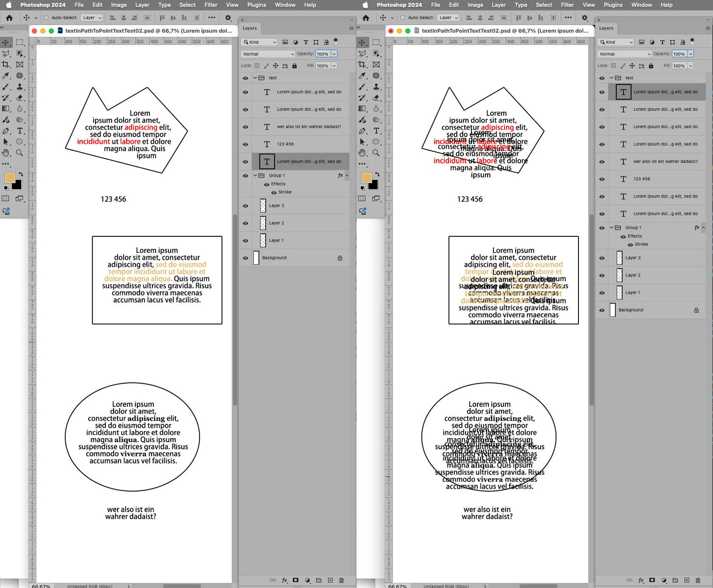Choose the Hand tool in left window
713x588 pixels.
click(6, 153)
